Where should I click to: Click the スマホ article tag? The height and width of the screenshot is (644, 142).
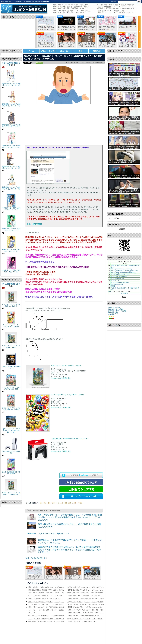[74, 503]
